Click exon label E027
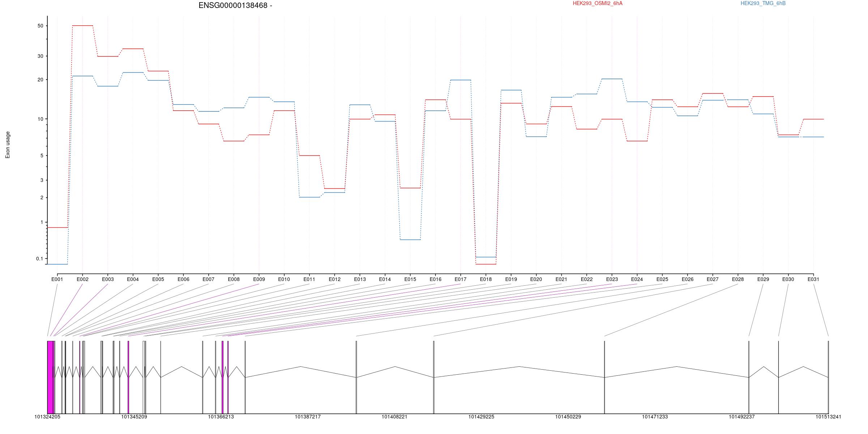Image resolution: width=868 pixels, height=434 pixels. [712, 279]
